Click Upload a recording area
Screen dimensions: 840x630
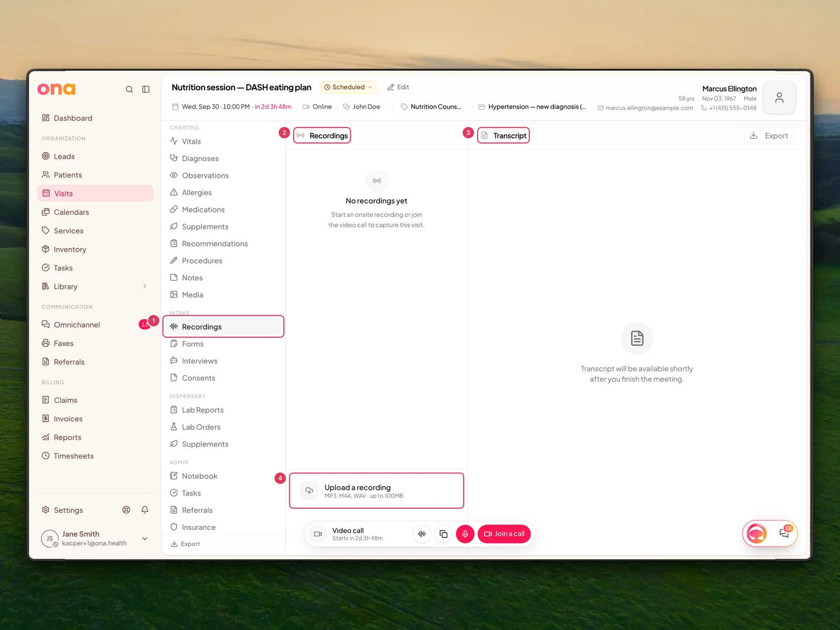tap(376, 491)
